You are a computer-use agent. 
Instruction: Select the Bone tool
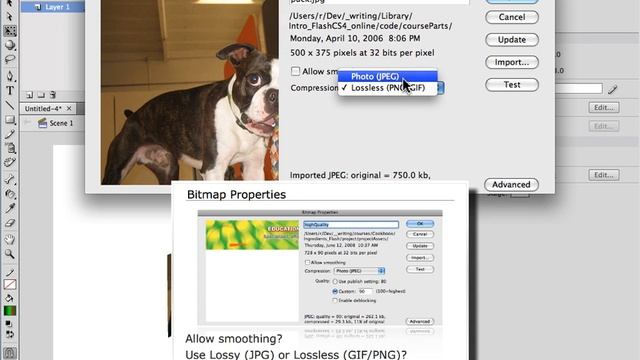(x=10, y=179)
